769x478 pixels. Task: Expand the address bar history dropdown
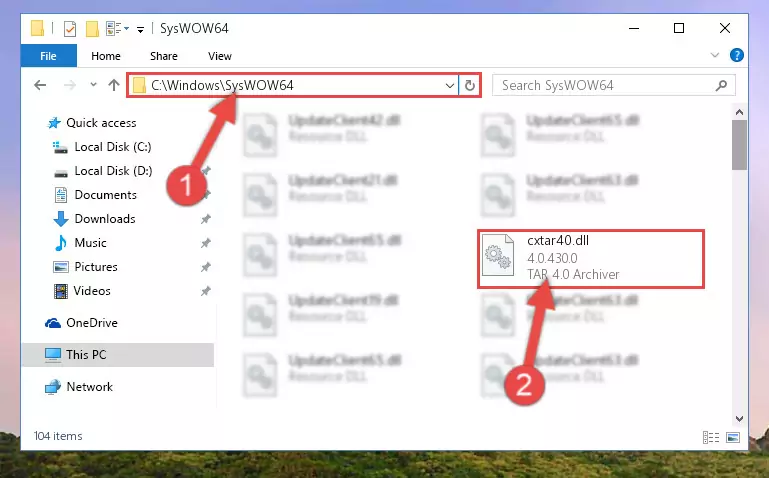[449, 86]
